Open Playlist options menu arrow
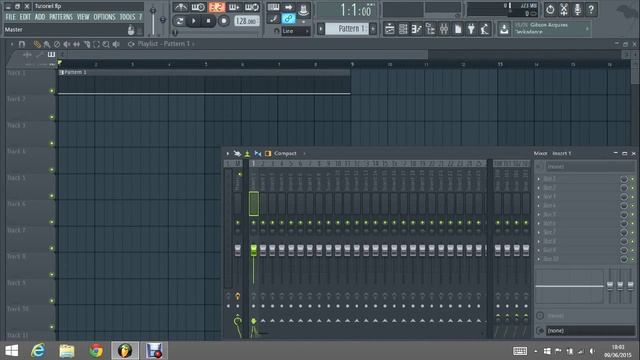Image resolution: width=640 pixels, height=360 pixels. click(12, 44)
